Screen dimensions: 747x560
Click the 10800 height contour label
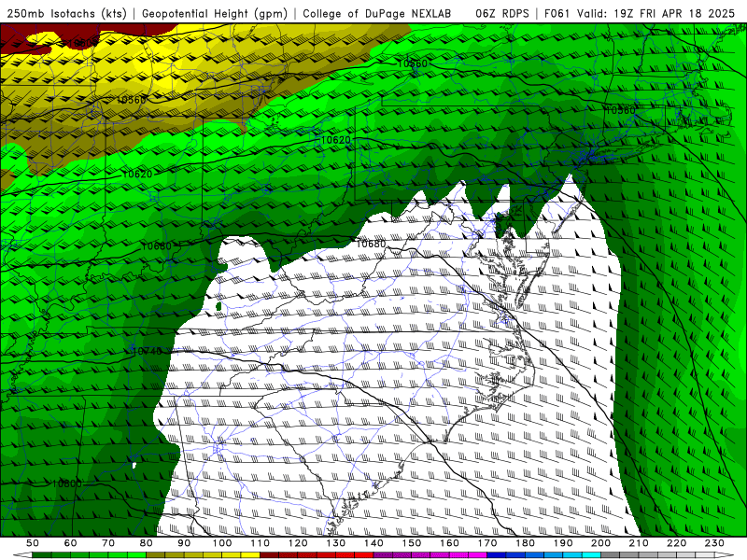(x=67, y=483)
